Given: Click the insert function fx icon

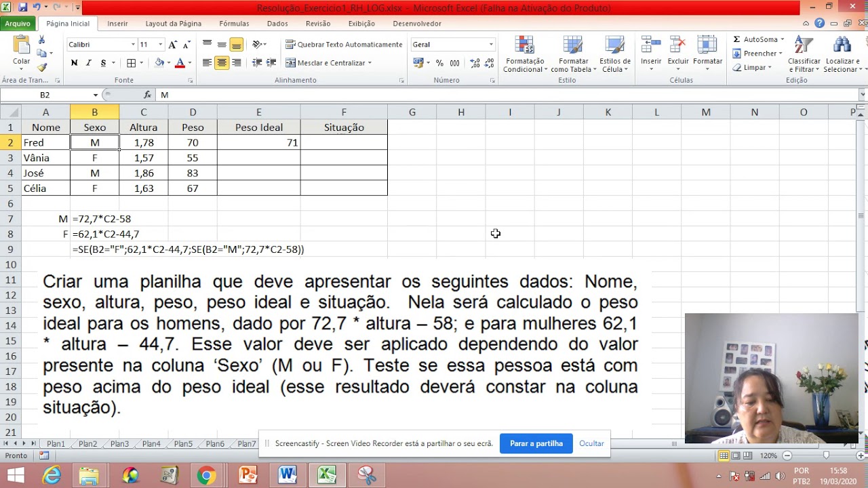Looking at the screenshot, I should click(x=148, y=95).
